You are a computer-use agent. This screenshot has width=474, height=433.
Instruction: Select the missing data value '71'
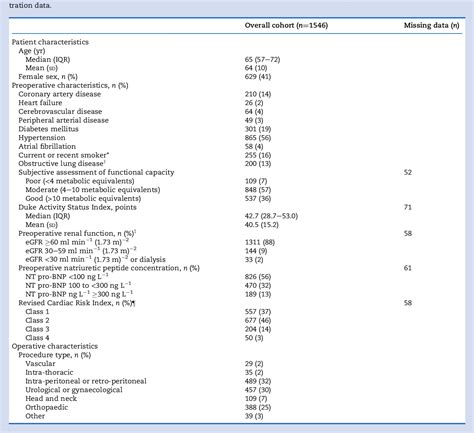[x=408, y=207]
